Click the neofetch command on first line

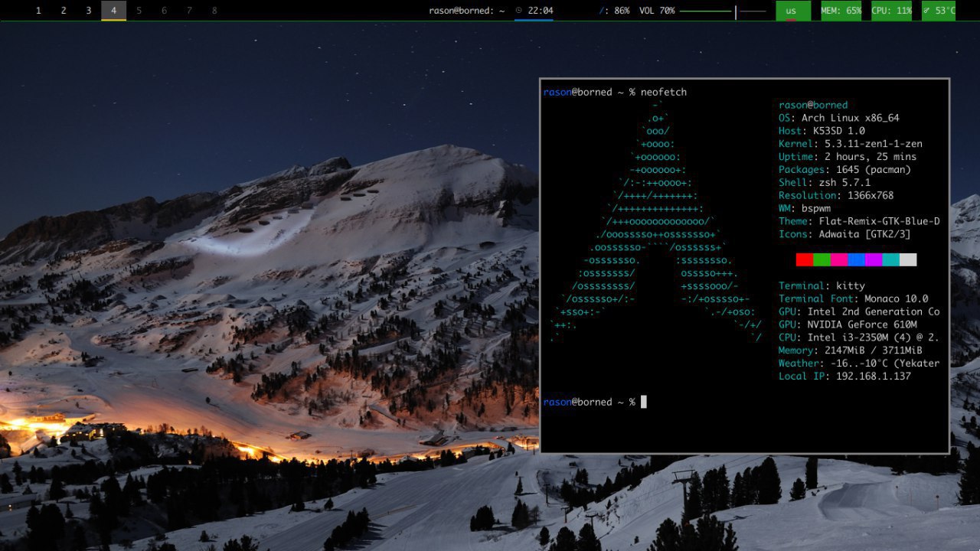click(664, 92)
